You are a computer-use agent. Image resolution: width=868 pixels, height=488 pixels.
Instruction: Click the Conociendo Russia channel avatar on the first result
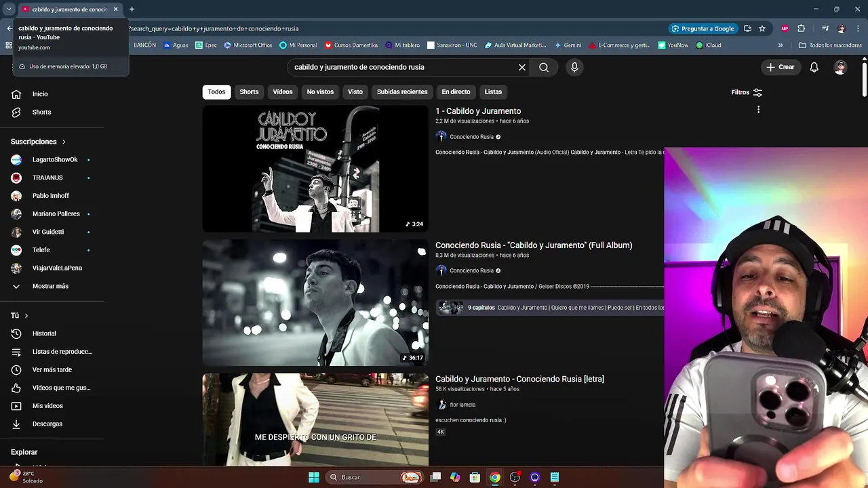pyautogui.click(x=441, y=136)
